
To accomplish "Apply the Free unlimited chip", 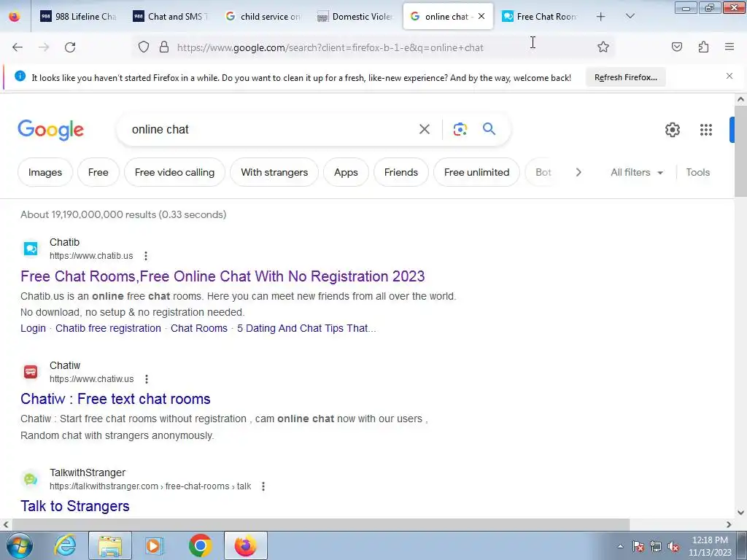I will pos(476,172).
